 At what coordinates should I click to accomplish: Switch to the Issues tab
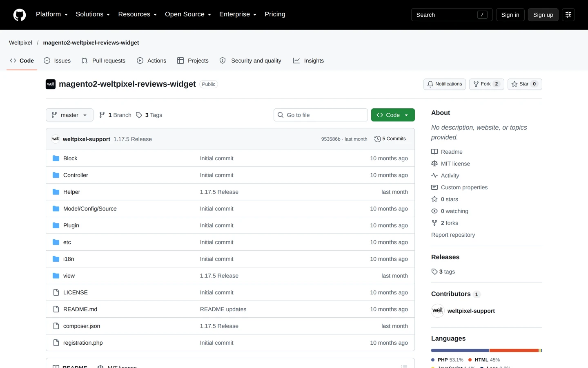click(57, 61)
